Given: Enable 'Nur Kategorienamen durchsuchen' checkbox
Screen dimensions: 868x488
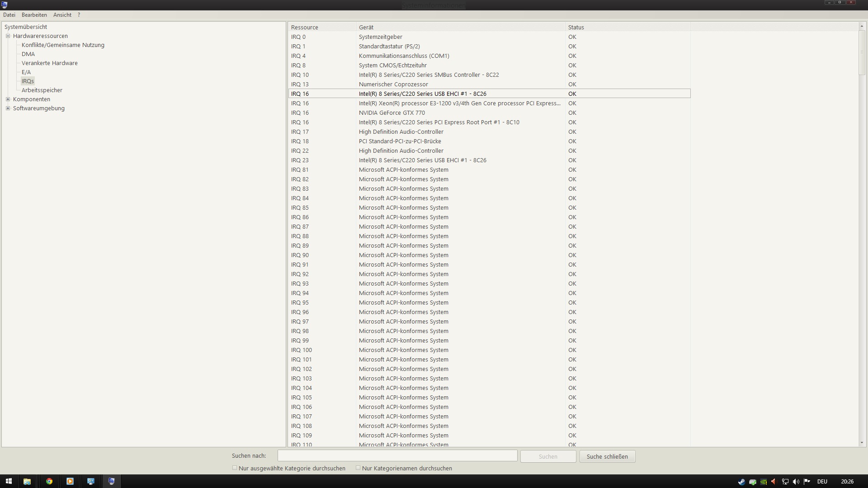Looking at the screenshot, I should coord(358,468).
